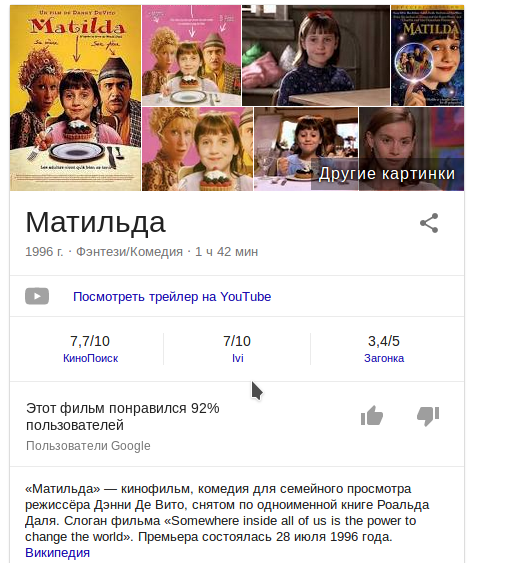Screen dimensions: 511x563
Task: Click the 7/10 rating score
Action: point(237,341)
